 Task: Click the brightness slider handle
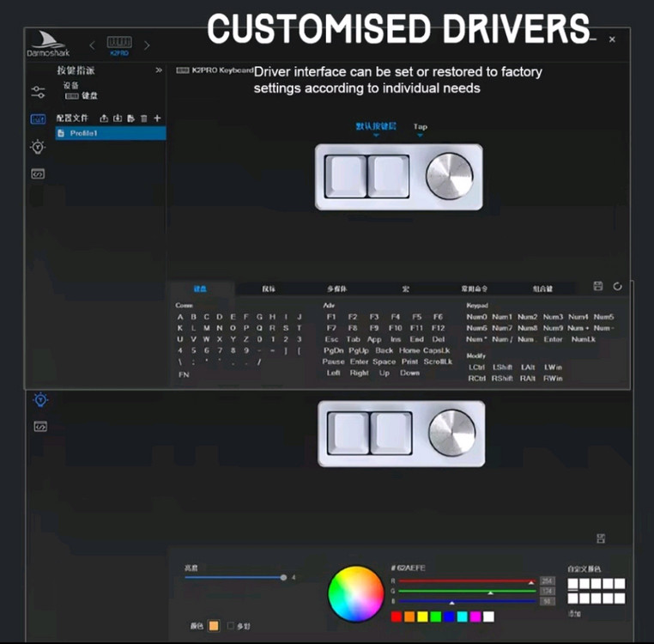(x=283, y=578)
